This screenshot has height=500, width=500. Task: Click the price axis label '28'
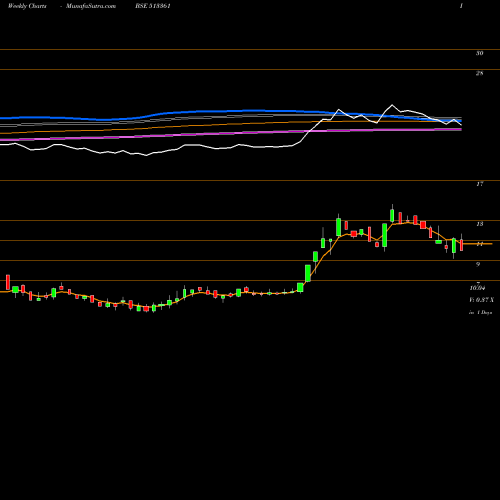click(x=479, y=73)
